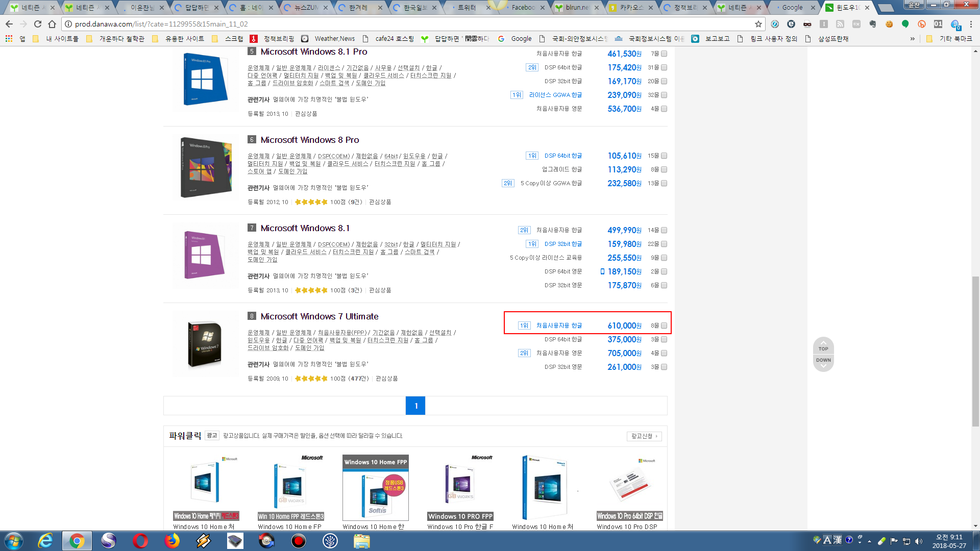This screenshot has width=980, height=551.
Task: Check the 175,420원 DSP 64bit 한글 option
Action: coord(664,67)
